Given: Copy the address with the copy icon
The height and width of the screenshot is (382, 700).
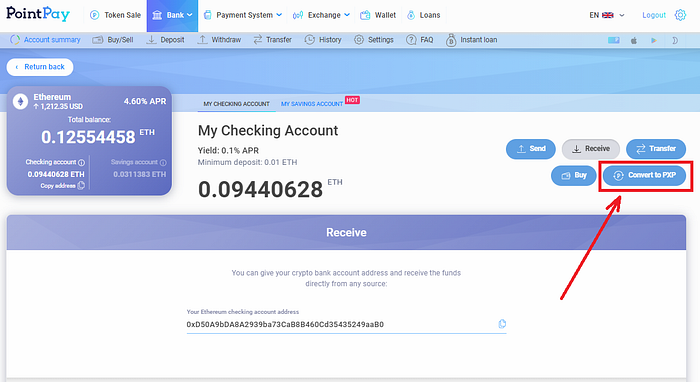Looking at the screenshot, I should [502, 324].
